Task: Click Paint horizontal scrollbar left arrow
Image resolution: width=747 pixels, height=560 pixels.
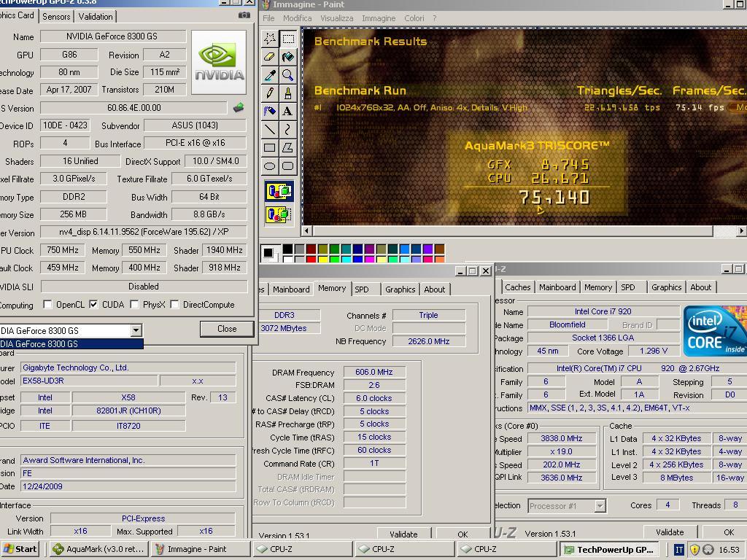Action: [307, 231]
